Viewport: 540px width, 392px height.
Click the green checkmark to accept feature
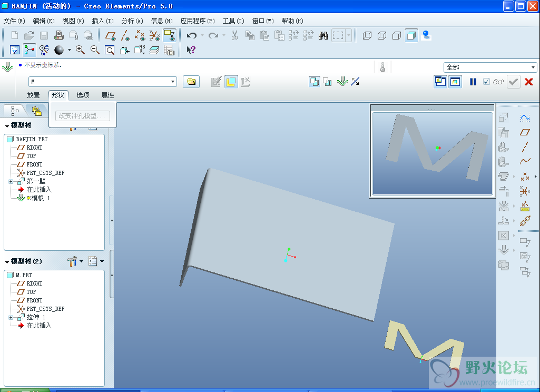click(513, 82)
